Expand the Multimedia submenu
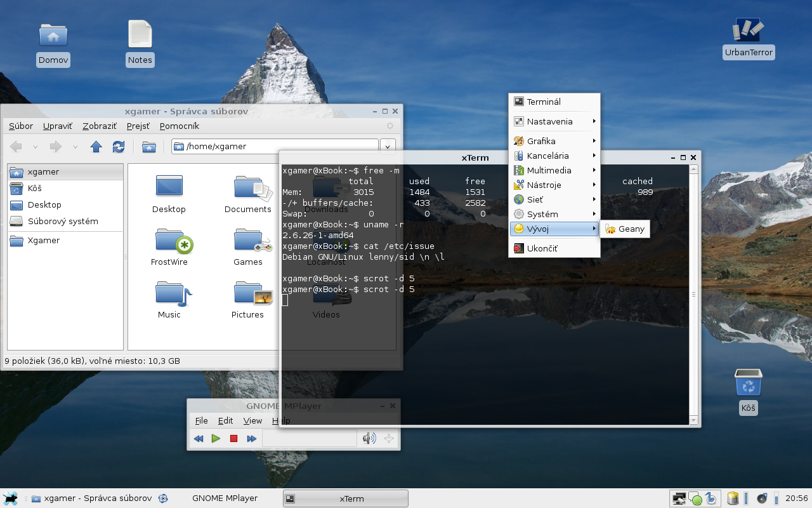This screenshot has height=508, width=812. [x=554, y=170]
